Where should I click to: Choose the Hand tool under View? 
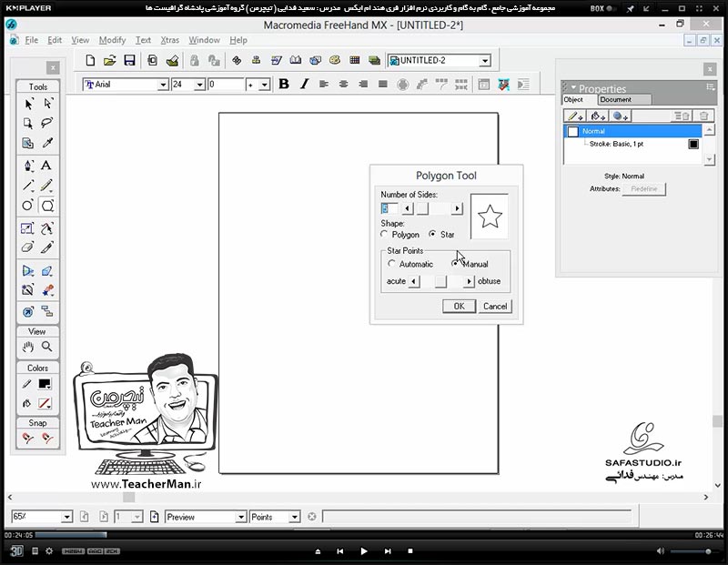28,347
